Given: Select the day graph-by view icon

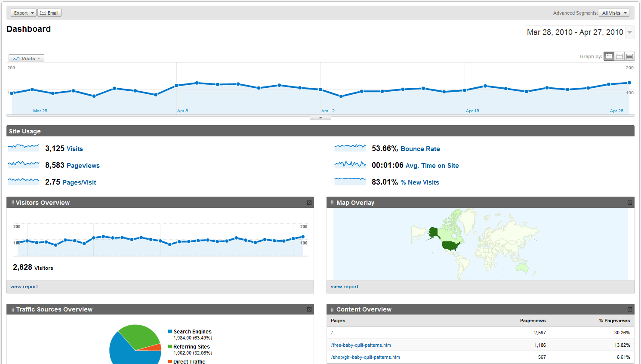Looking at the screenshot, I should pos(609,56).
